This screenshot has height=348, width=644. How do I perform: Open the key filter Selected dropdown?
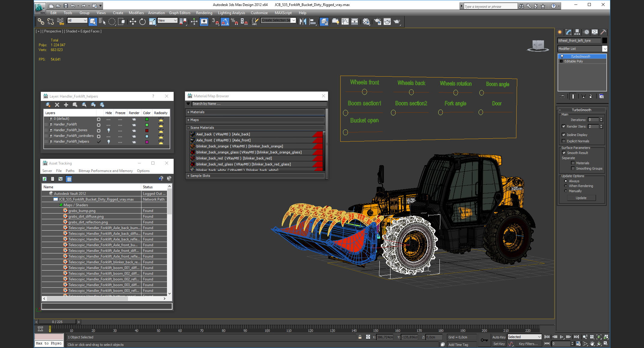point(524,337)
